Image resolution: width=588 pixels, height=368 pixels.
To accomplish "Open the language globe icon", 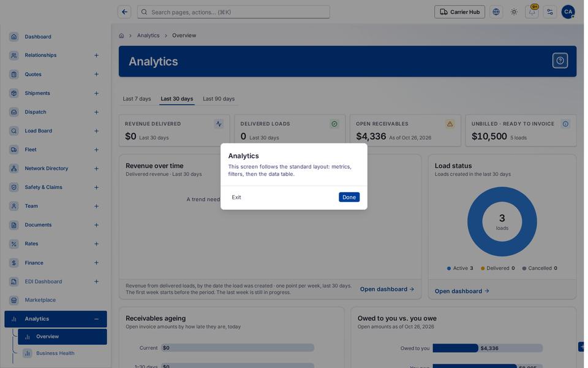I will tap(496, 12).
